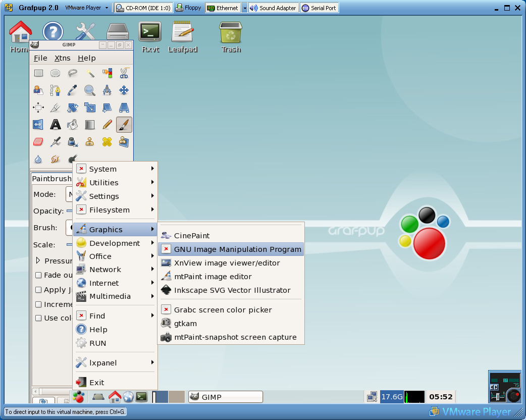
Task: Select the Ellipse Select tool
Action: pyautogui.click(x=56, y=73)
